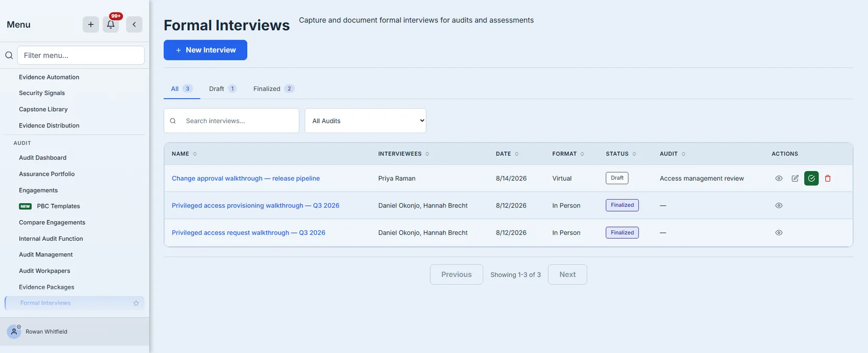The image size is (868, 353).
Task: Sort by Interviewees column arrows
Action: click(427, 154)
